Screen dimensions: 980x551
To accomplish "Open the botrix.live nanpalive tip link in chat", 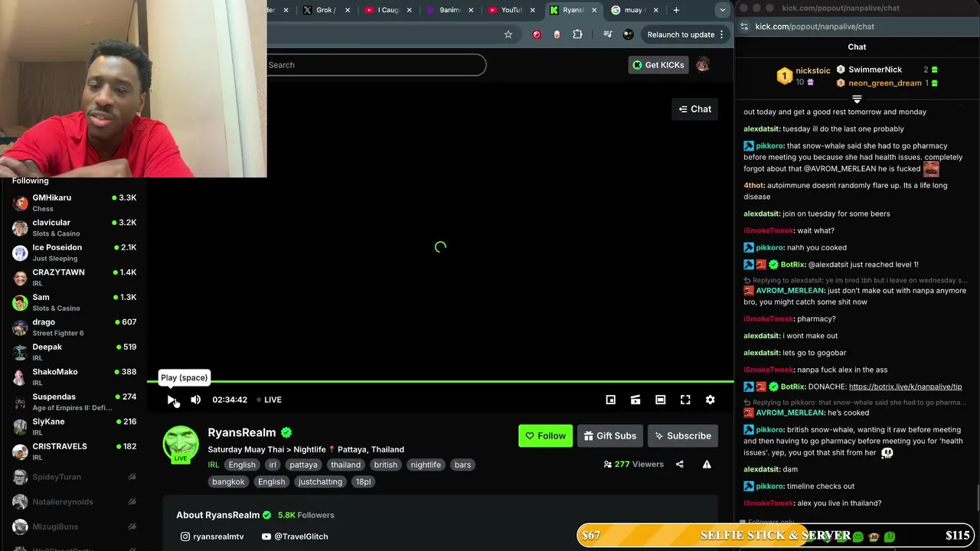I will point(905,386).
